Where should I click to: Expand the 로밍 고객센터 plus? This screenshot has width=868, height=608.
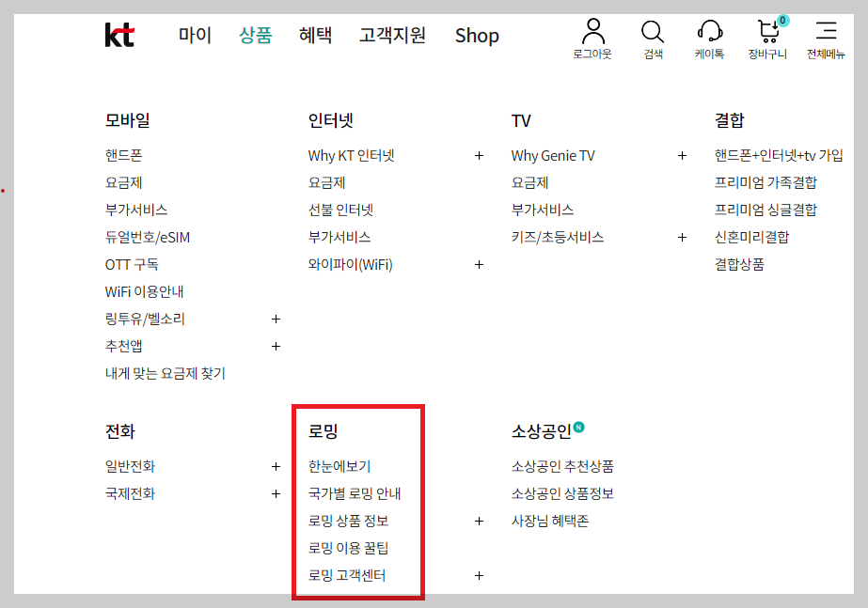479,576
